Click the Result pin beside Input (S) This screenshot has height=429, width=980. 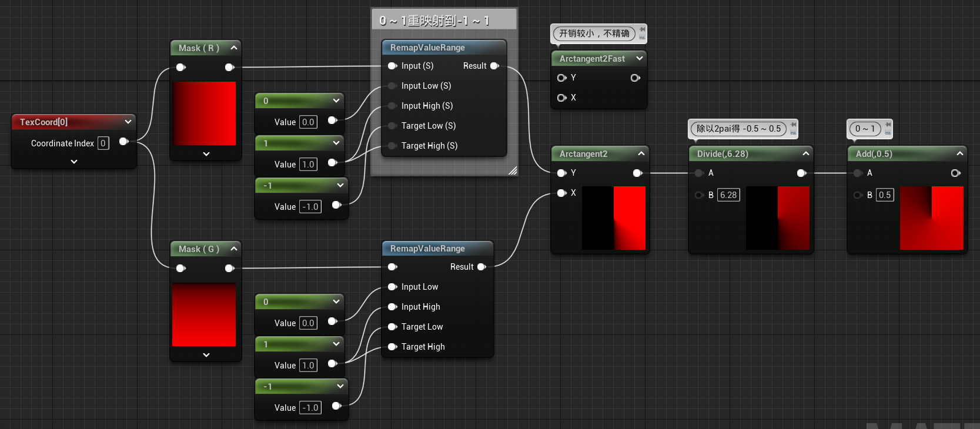pos(495,66)
